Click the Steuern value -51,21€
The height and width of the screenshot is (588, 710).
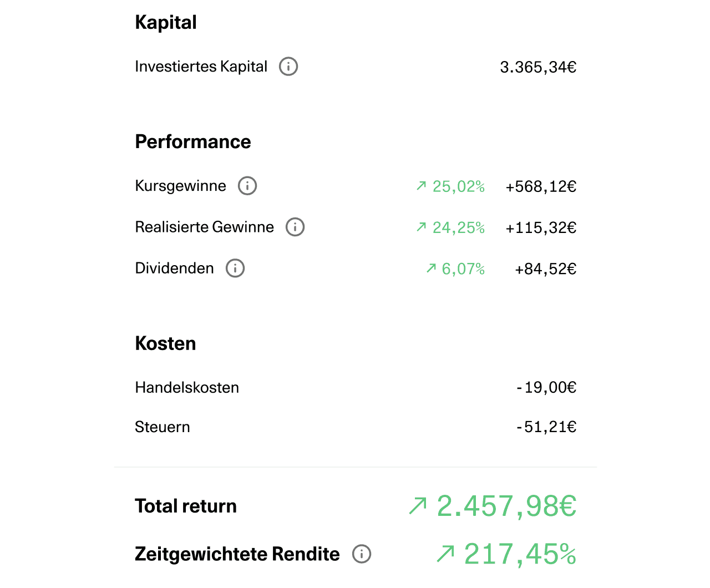(x=546, y=427)
